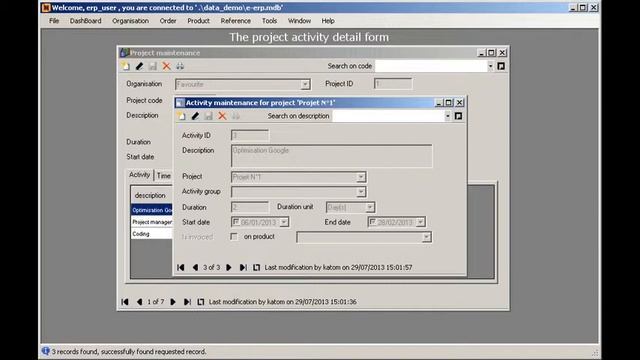Viewport: 640px width, 360px height.
Task: Open Organisation dropdown in Project maintenance
Action: (305, 84)
